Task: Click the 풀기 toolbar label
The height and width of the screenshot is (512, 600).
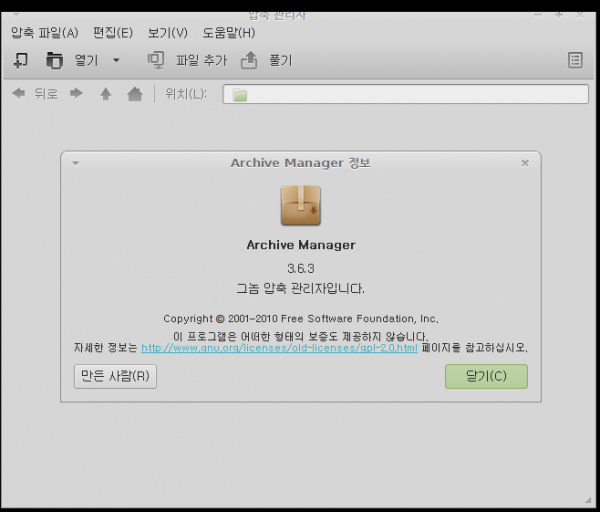Action: [x=280, y=60]
